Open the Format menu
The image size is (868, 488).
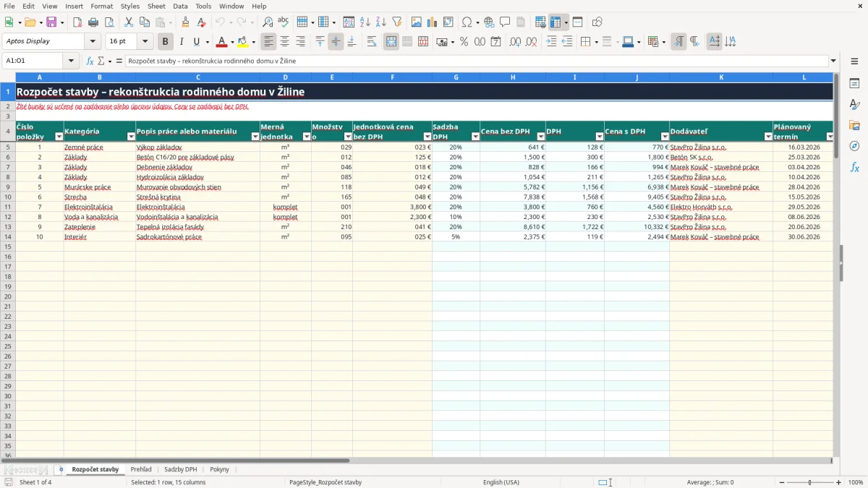point(102,6)
